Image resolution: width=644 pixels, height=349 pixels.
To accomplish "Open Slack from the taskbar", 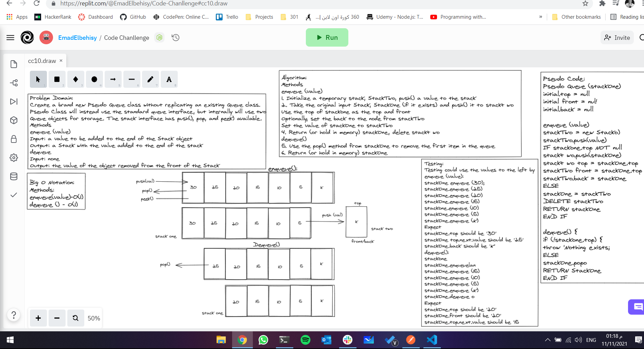I will click(x=348, y=340).
